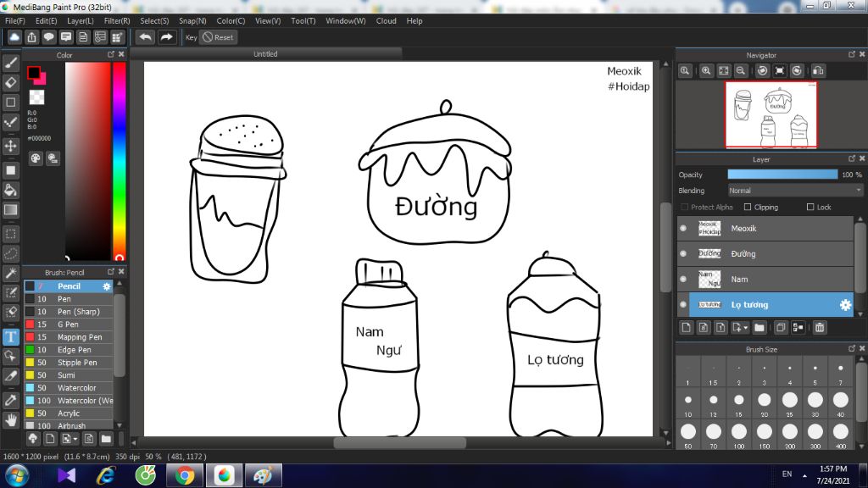Screen dimensions: 868x488
Task: Show hidden system tray icons
Action: (804, 475)
